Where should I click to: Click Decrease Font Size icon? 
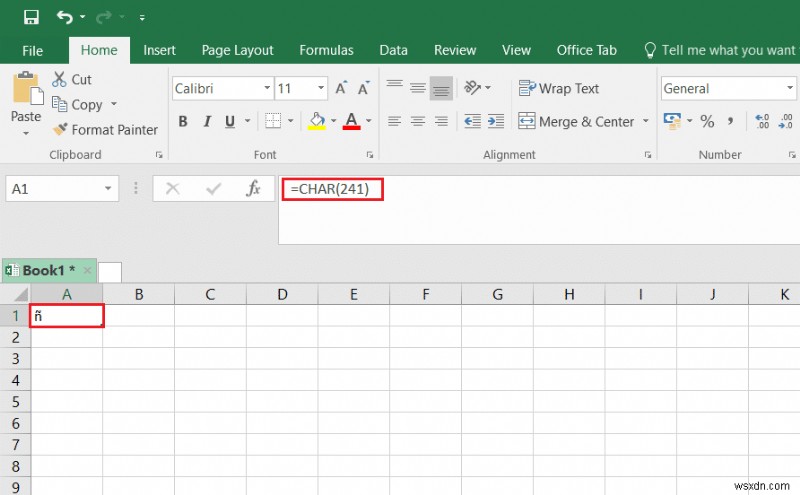pyautogui.click(x=364, y=88)
